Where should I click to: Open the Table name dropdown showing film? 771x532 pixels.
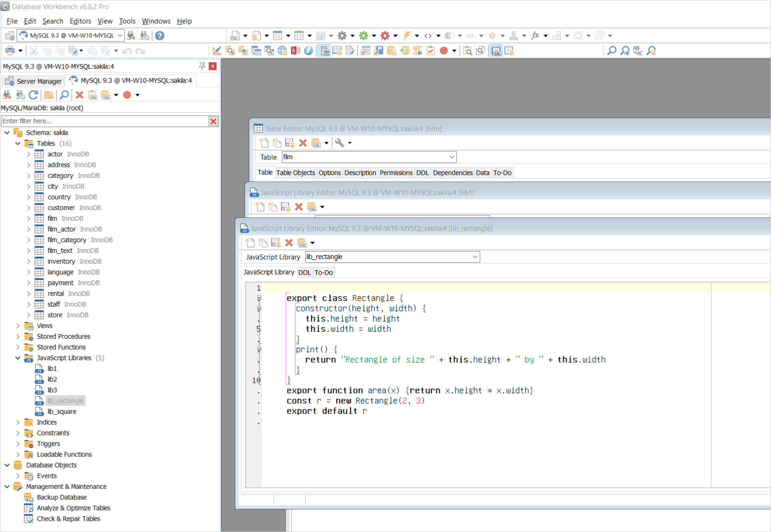(451, 157)
